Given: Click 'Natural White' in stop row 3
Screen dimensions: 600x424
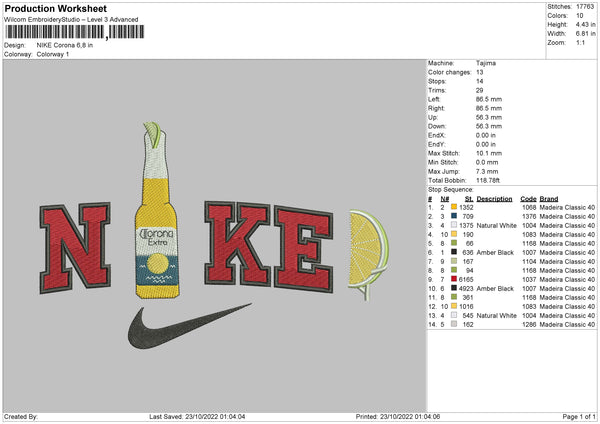Looking at the screenshot, I should click(497, 225).
